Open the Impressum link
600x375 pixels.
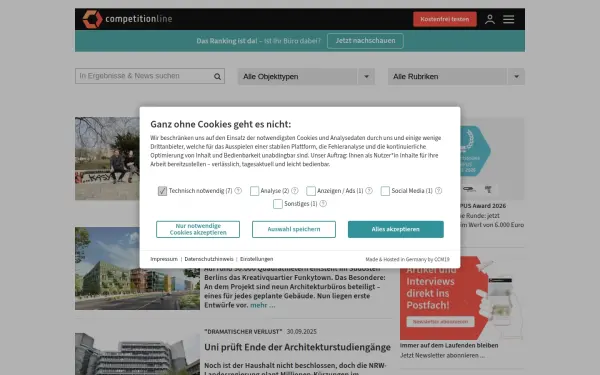tap(164, 259)
